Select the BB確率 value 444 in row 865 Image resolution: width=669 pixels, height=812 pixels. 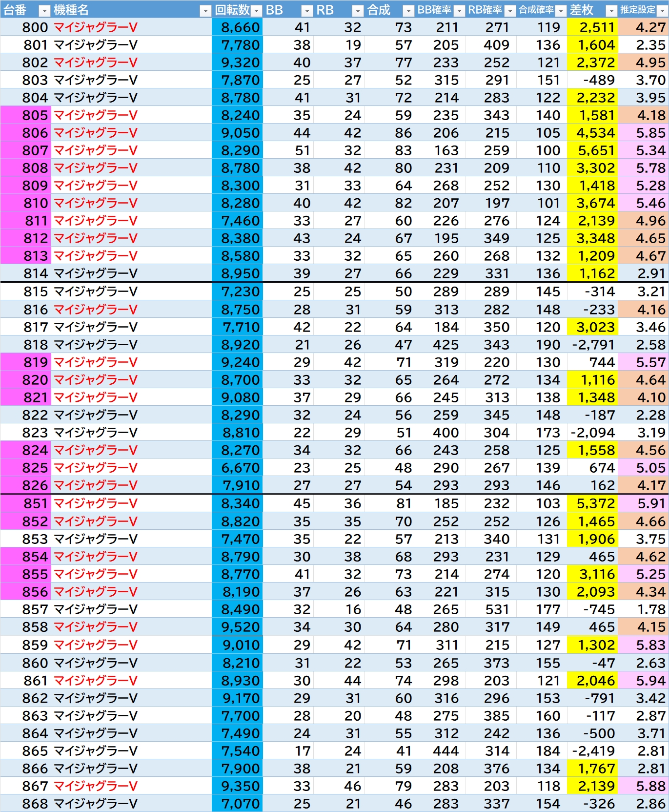click(x=440, y=751)
